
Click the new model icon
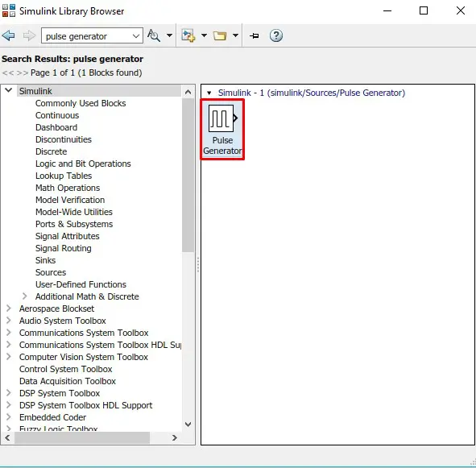pyautogui.click(x=188, y=35)
